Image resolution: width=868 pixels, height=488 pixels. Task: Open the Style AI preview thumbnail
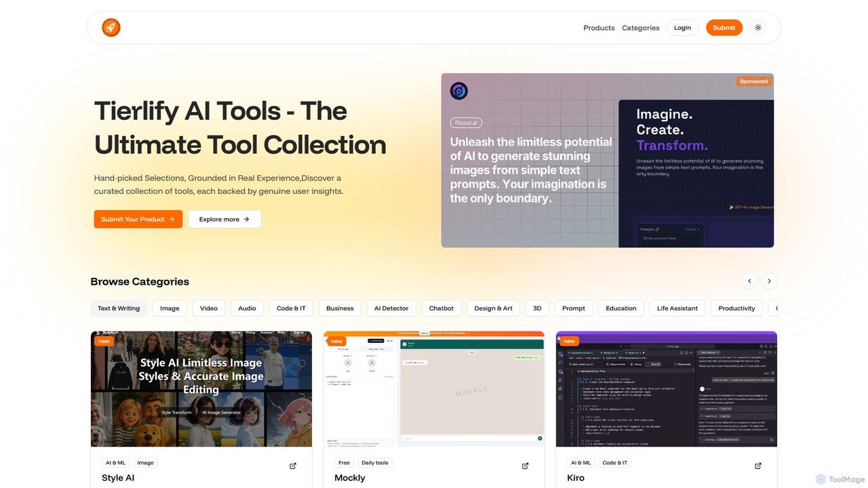[201, 389]
